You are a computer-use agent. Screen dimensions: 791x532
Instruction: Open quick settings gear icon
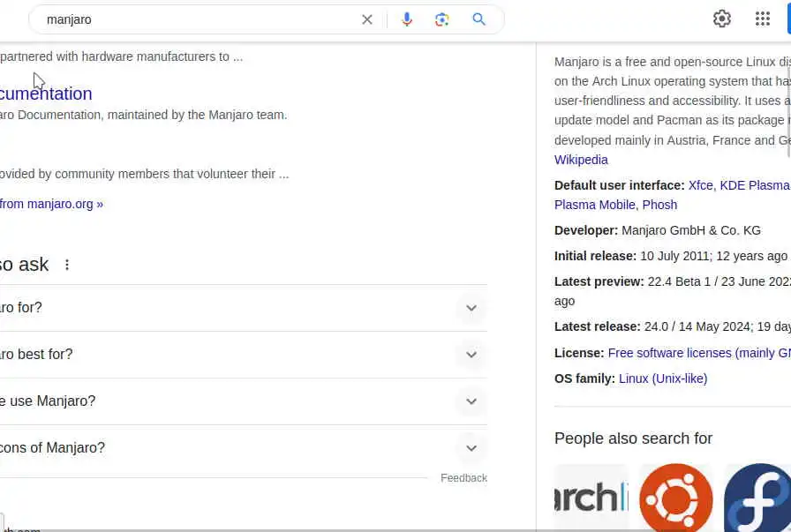coord(722,19)
